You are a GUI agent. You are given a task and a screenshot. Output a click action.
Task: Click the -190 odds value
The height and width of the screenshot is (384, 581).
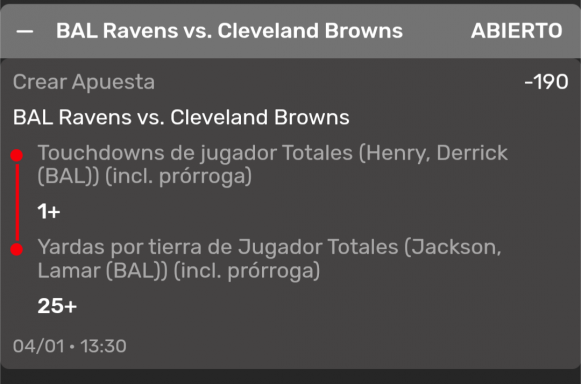coord(546,82)
